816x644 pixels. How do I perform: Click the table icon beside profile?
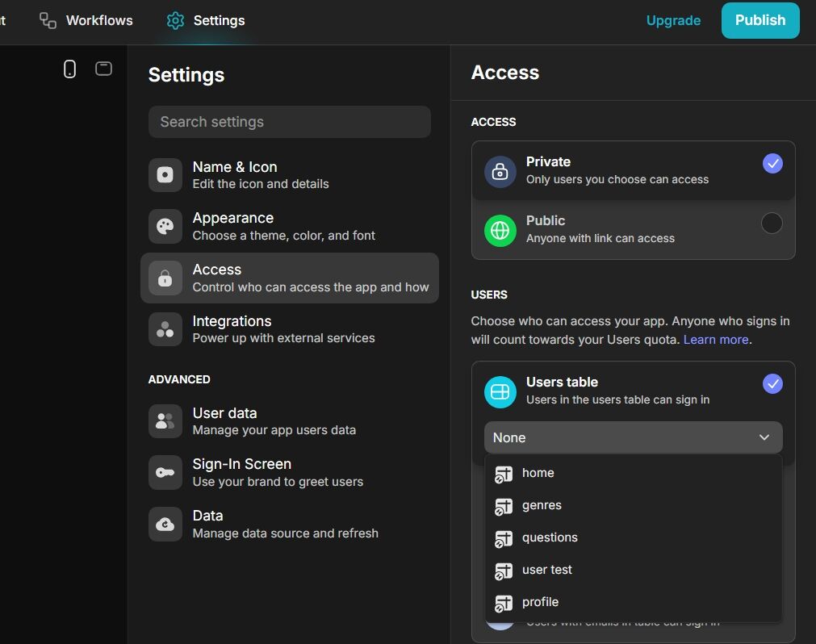503,603
